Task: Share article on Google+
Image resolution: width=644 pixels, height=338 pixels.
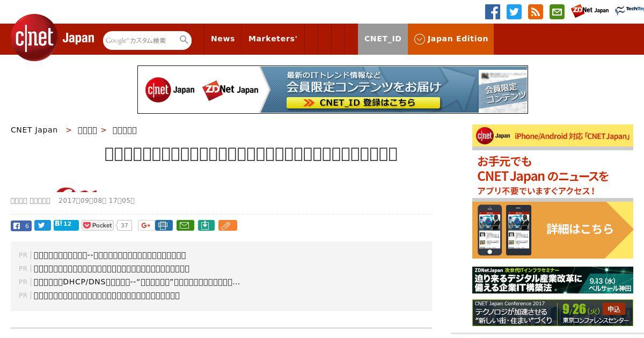Action: click(145, 225)
